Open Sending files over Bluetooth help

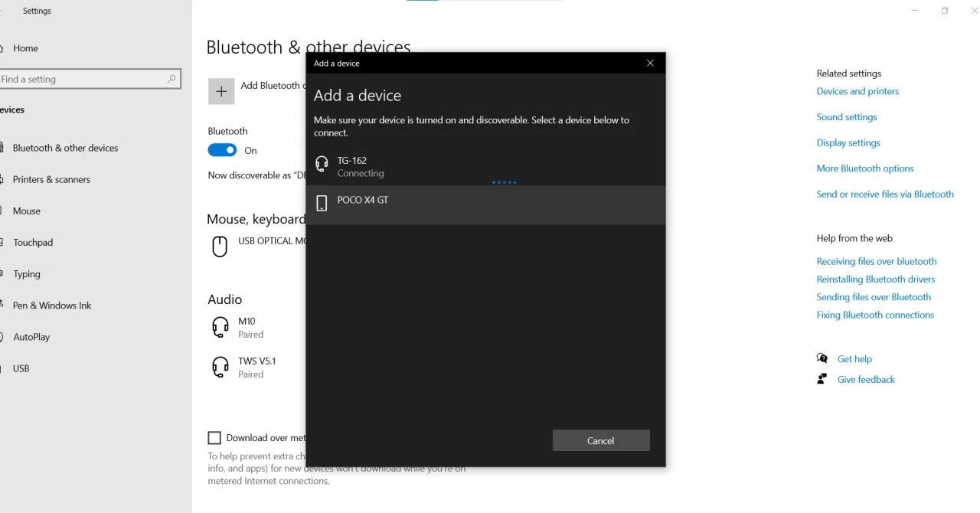[x=874, y=297]
